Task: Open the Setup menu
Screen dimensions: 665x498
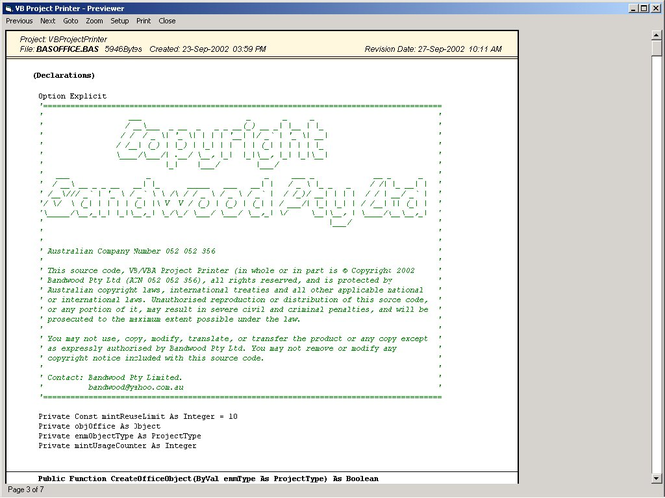Action: pos(120,21)
